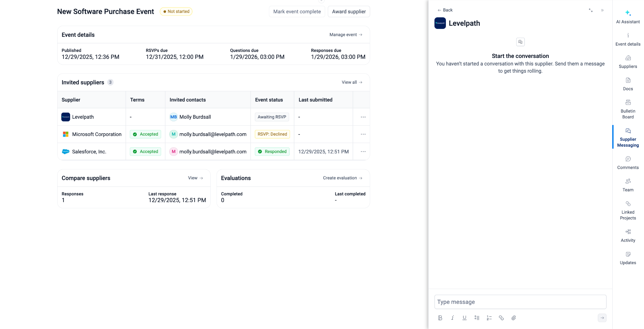The image size is (644, 329).
Task: Insert a bulleted list in message
Action: 477,318
